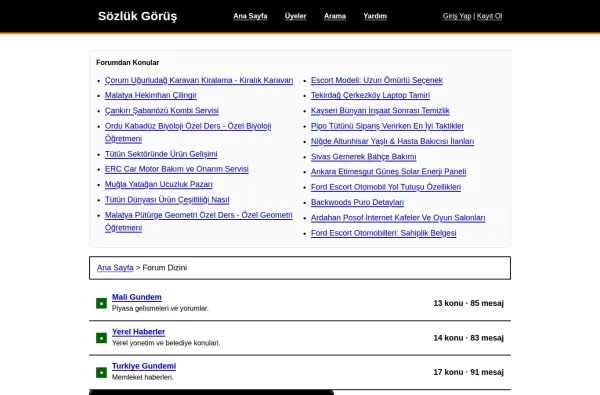Open Kayseri Bünyan İnşaat Sonrası Temizlik topic

pyautogui.click(x=380, y=111)
